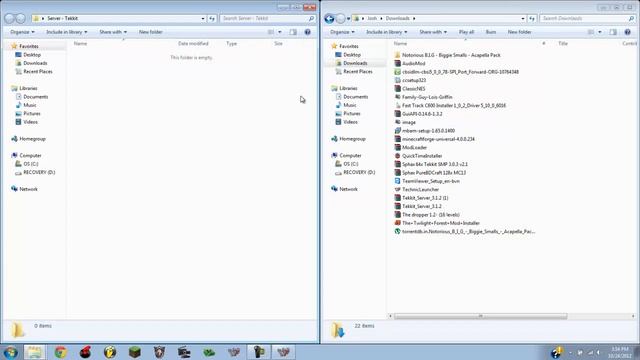The width and height of the screenshot is (640, 360).
Task: Open address history dropdown in Downloads window
Action: point(523,18)
